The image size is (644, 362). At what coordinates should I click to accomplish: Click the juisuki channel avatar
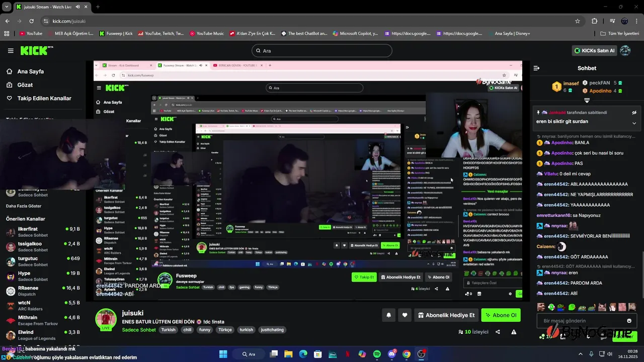click(106, 319)
